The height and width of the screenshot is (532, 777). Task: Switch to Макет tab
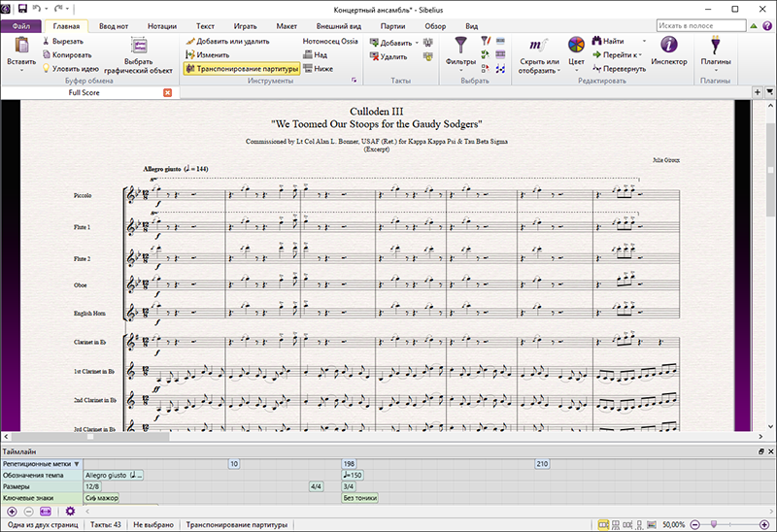(287, 26)
